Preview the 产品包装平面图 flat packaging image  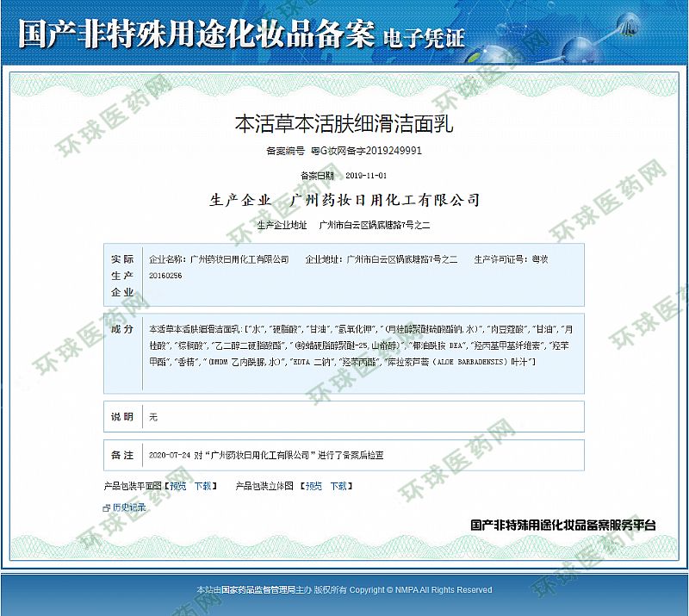[177, 486]
